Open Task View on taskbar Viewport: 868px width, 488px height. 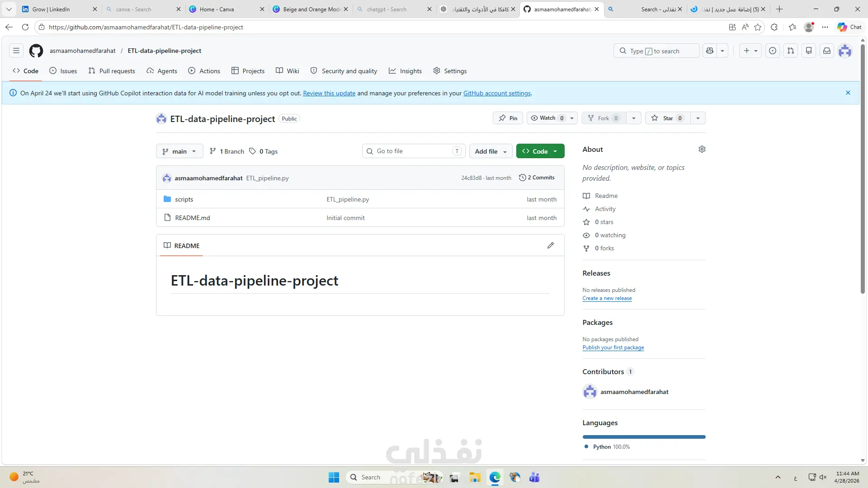pyautogui.click(x=455, y=477)
